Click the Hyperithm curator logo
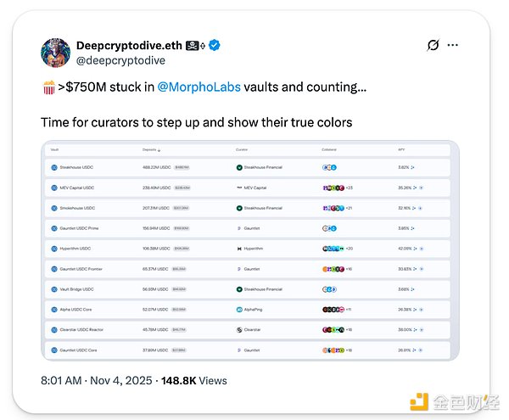The width and height of the screenshot is (509, 420). (x=239, y=249)
